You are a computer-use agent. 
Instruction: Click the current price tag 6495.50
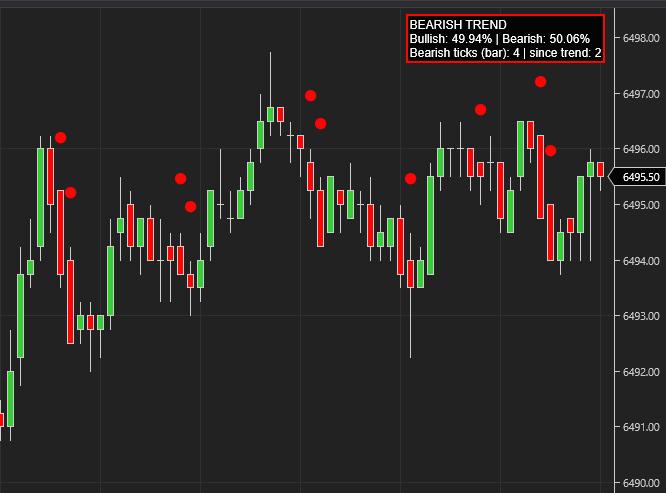[x=638, y=177]
